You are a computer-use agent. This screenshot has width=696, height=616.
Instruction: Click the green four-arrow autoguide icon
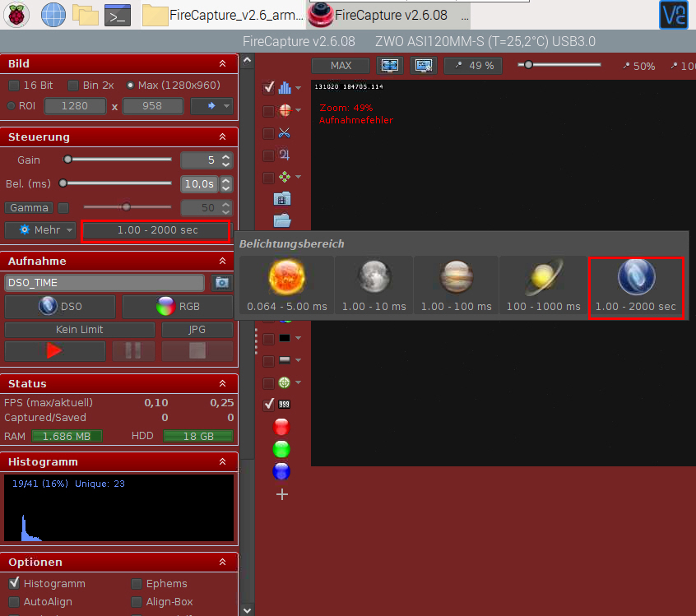point(285,177)
